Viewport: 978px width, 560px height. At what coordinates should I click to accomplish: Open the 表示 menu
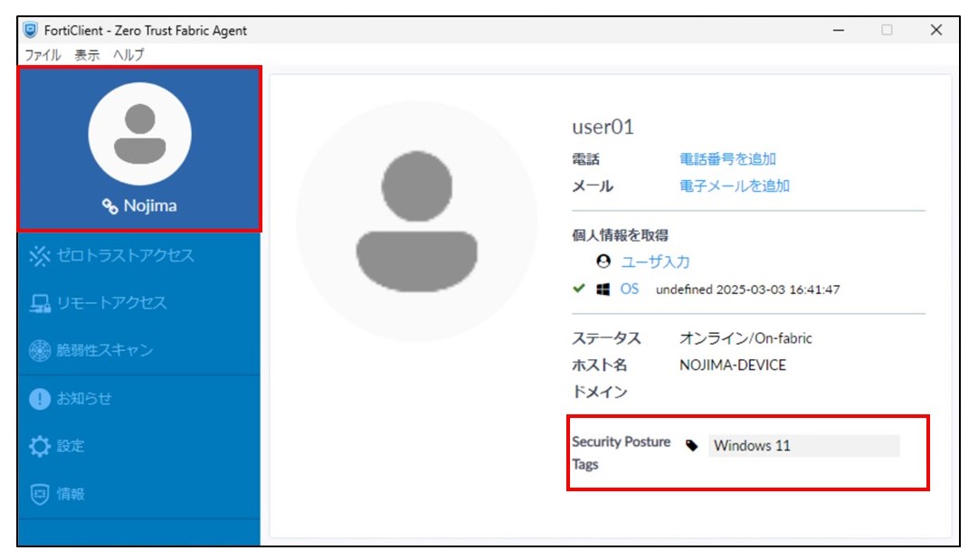tap(87, 55)
